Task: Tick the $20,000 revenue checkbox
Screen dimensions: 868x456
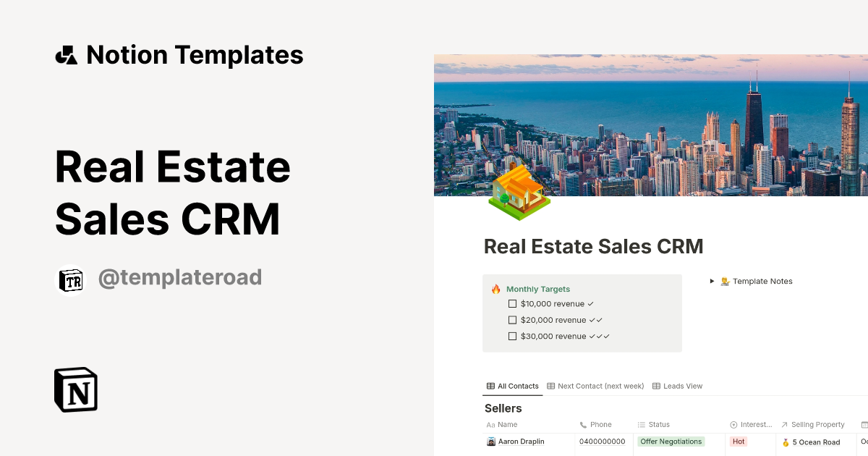Action: [x=512, y=320]
